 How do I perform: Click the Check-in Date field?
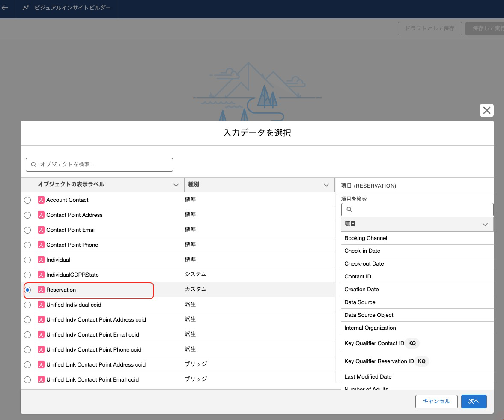pyautogui.click(x=417, y=251)
